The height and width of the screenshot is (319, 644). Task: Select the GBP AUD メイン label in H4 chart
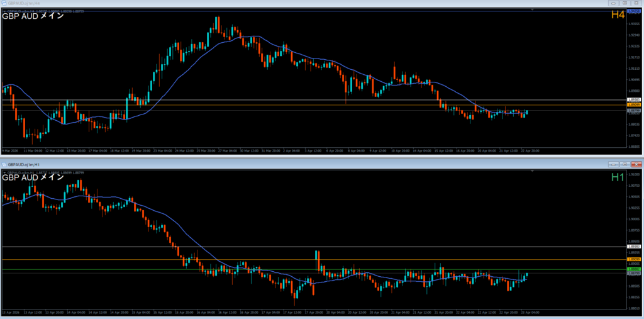coord(33,16)
